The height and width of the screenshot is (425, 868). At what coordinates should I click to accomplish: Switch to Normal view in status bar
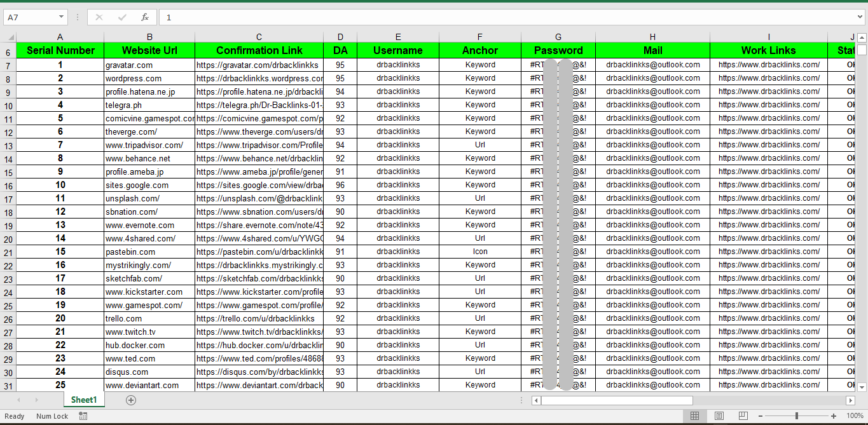(694, 416)
